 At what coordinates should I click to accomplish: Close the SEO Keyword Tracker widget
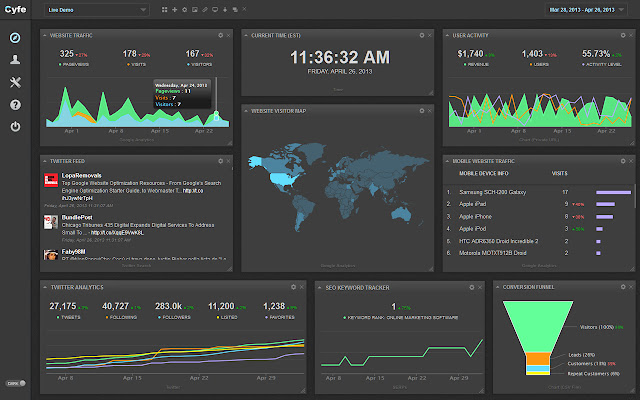(480, 286)
